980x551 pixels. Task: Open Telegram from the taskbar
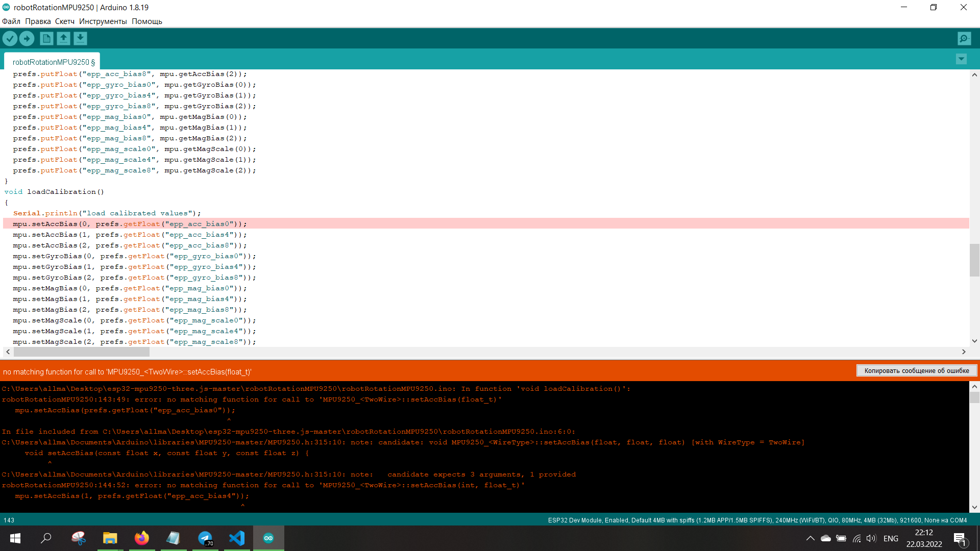click(205, 538)
